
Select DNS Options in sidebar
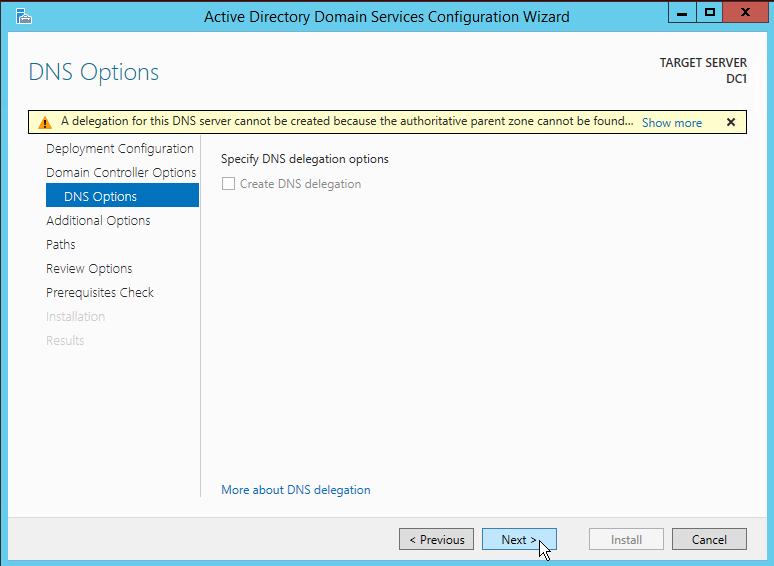click(x=122, y=195)
